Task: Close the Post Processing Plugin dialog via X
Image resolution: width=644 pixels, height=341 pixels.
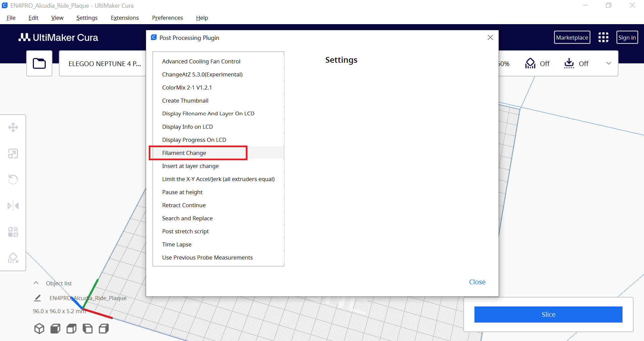Action: 490,38
